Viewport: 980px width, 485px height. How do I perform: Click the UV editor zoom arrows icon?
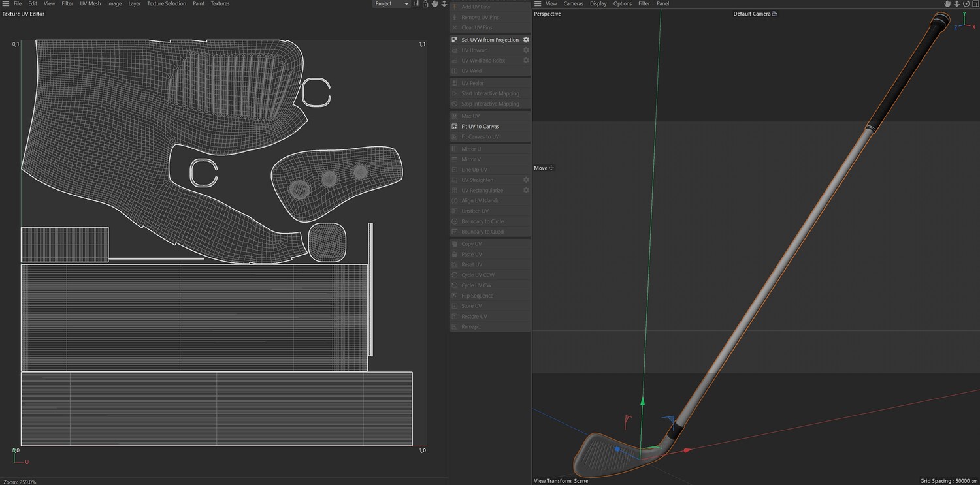(444, 4)
